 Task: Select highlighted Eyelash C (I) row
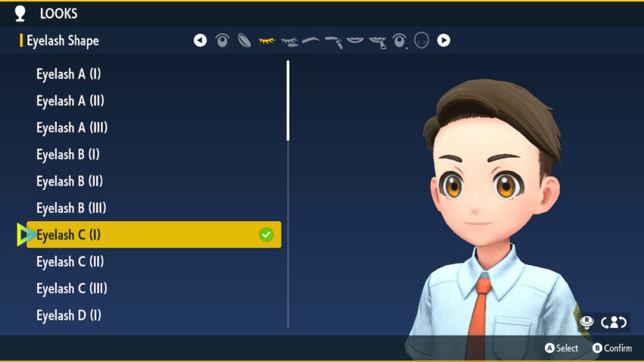pos(154,235)
